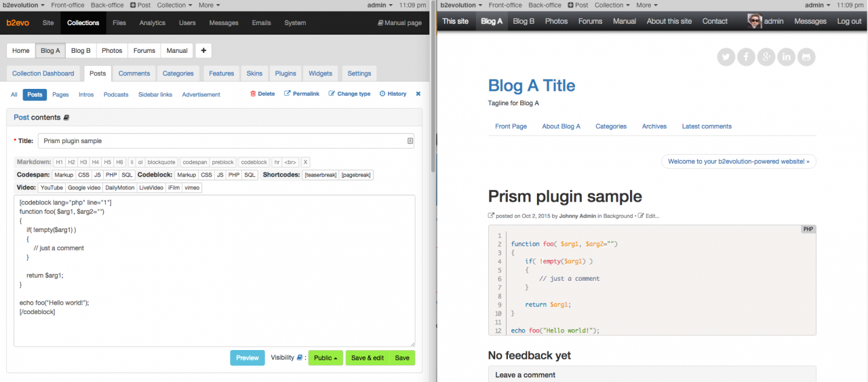Click the Preview button

pyautogui.click(x=248, y=358)
